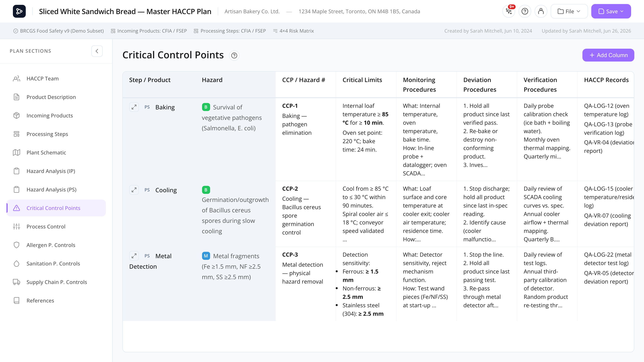Click the Deviation Procedures column header
The height and width of the screenshot is (362, 644).
[x=486, y=85]
